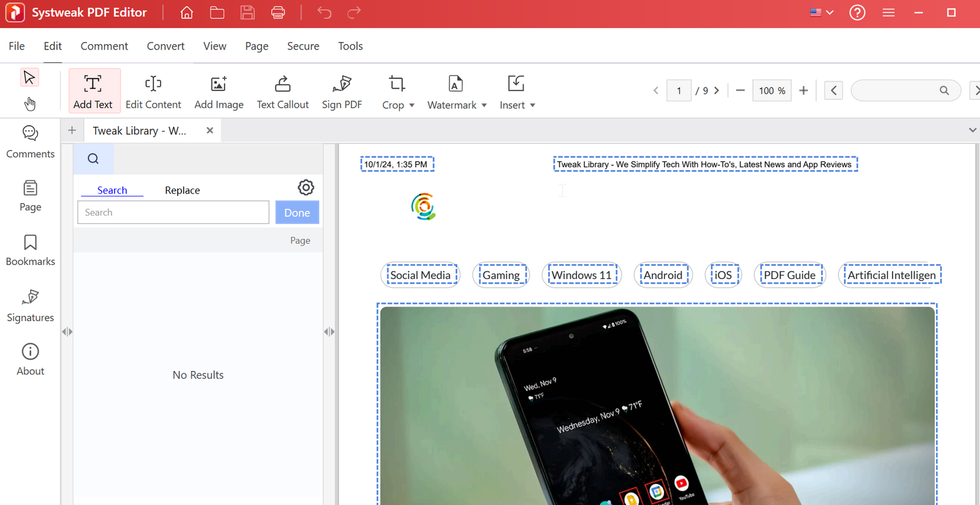Open the View menu

pyautogui.click(x=215, y=46)
